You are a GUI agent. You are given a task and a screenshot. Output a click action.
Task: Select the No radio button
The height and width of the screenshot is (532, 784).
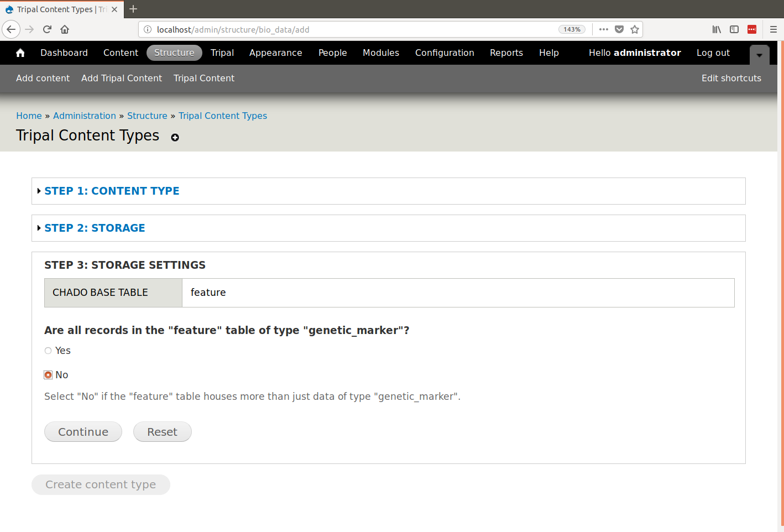48,375
